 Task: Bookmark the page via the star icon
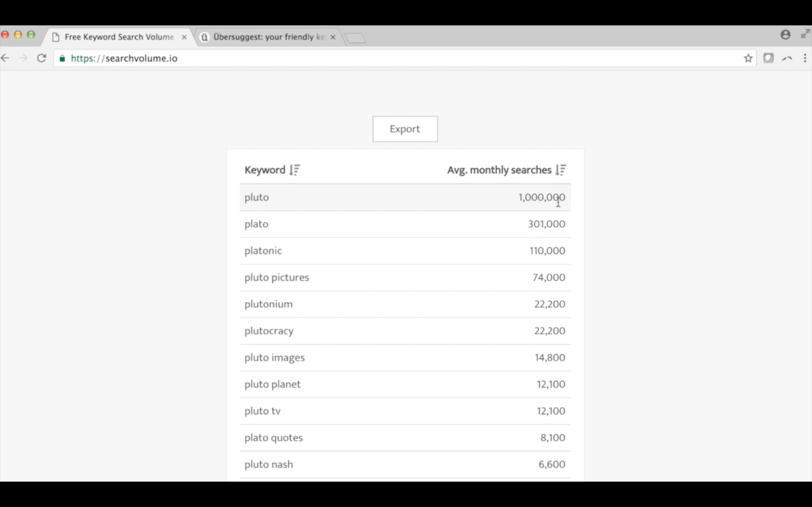click(x=748, y=58)
